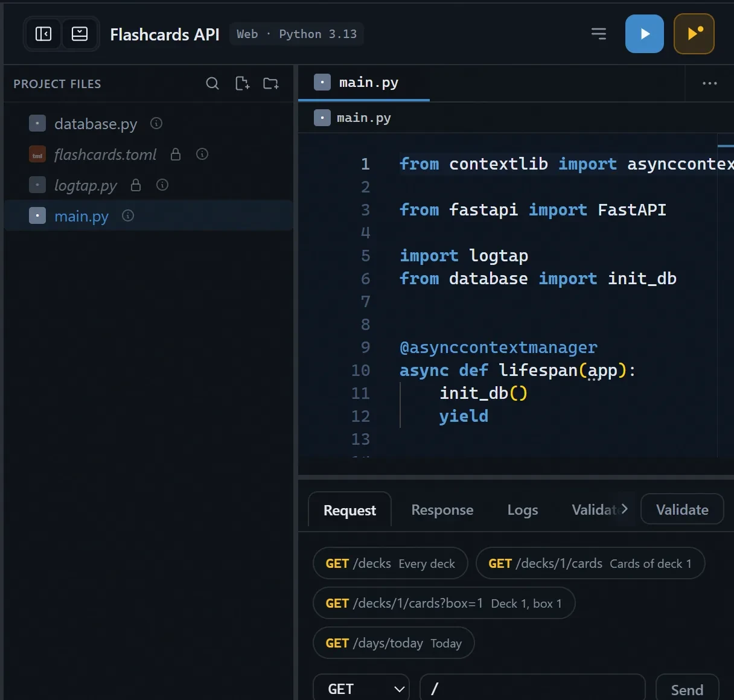Click the Validate button

coord(682,509)
